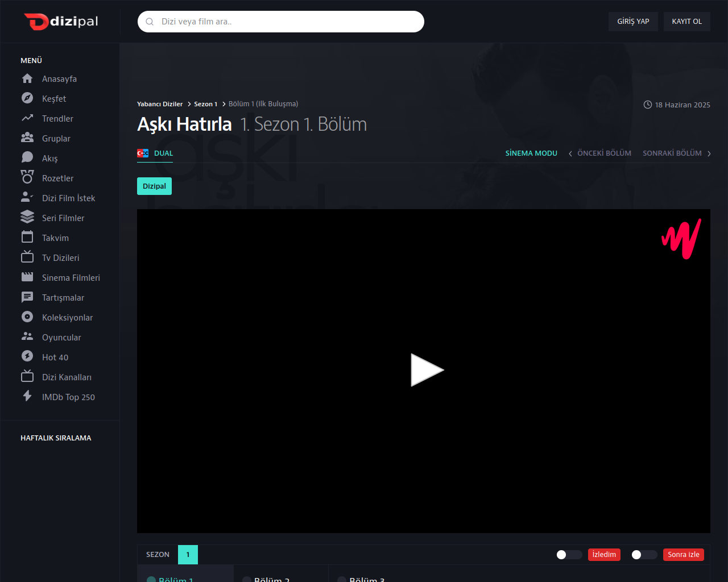Toggle the İzledim watched switch
This screenshot has height=582, width=728.
pyautogui.click(x=569, y=555)
